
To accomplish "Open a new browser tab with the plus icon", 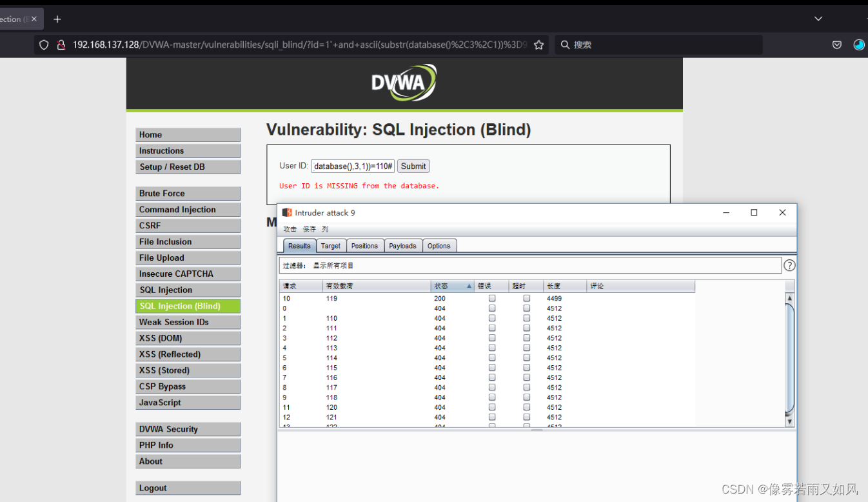I will pyautogui.click(x=57, y=19).
